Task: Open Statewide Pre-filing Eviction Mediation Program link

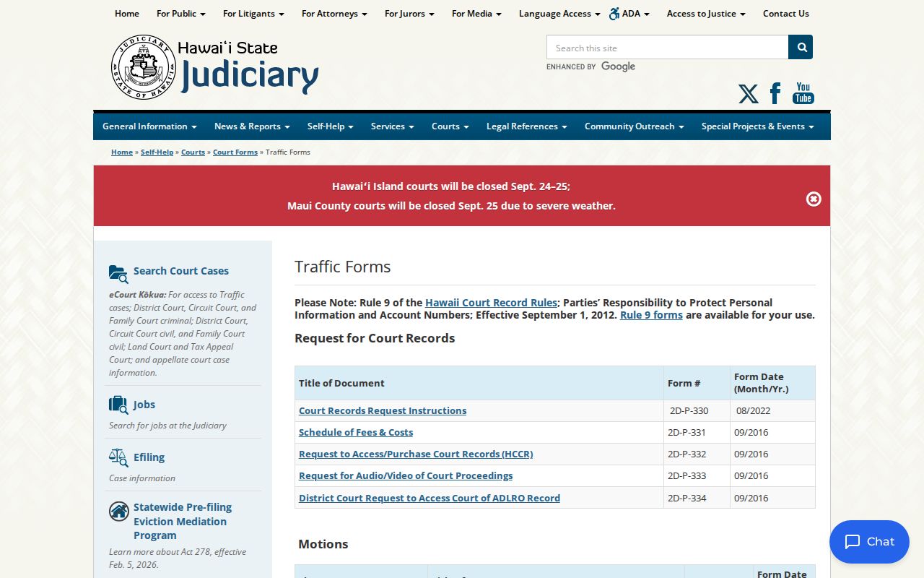Action: (183, 521)
